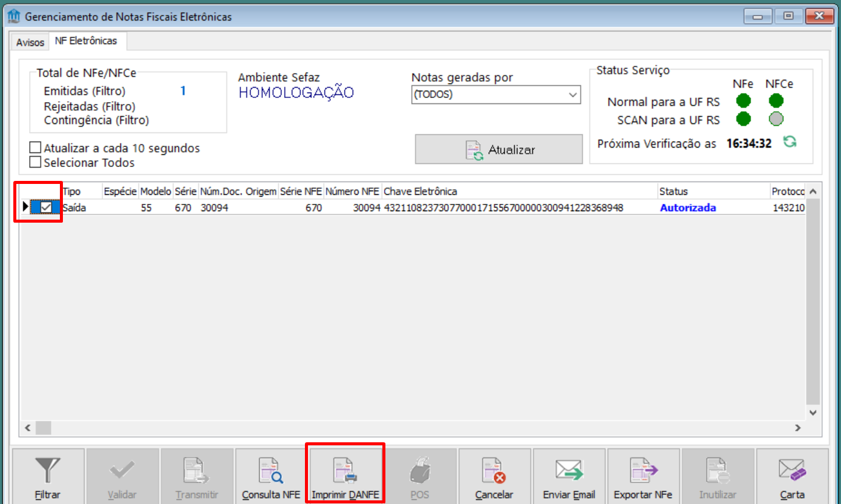841x504 pixels.
Task: Click the Protocolo cell starting 143210
Action: pos(788,208)
